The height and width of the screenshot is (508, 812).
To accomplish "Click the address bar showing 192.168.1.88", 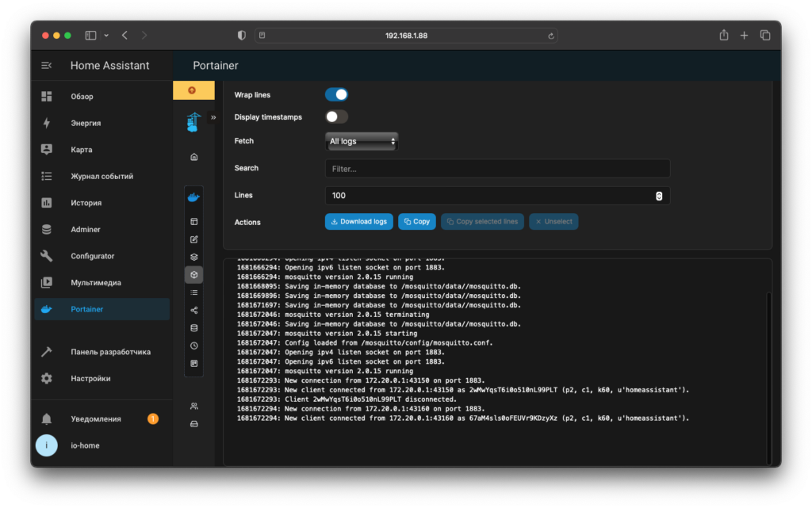I will click(x=406, y=35).
